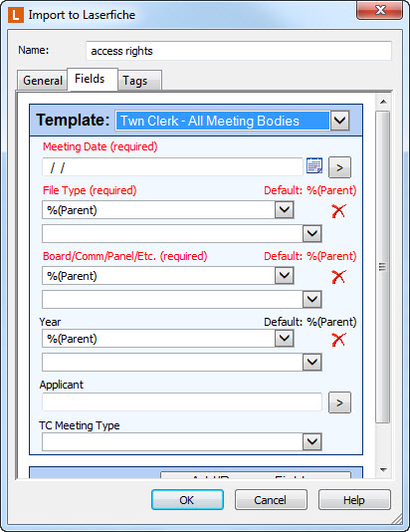
Task: Switch to the General tab
Action: (43, 81)
